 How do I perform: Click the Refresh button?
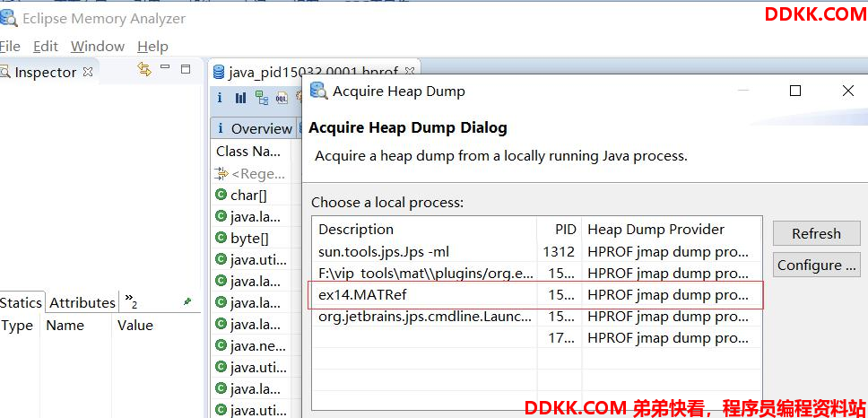(817, 233)
